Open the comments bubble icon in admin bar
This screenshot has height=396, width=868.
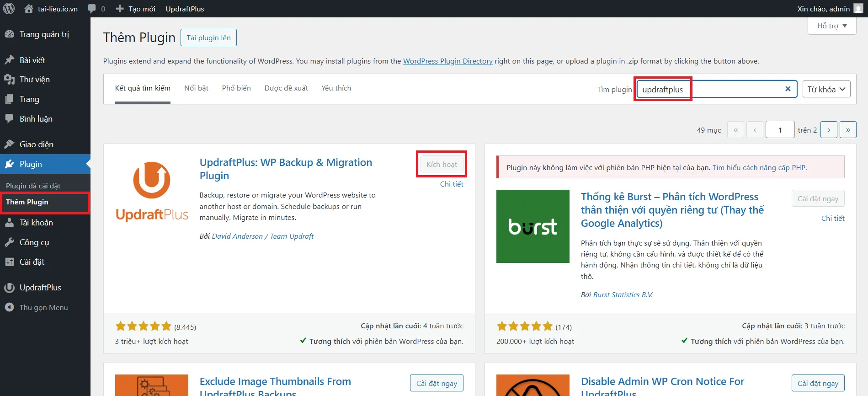point(92,9)
